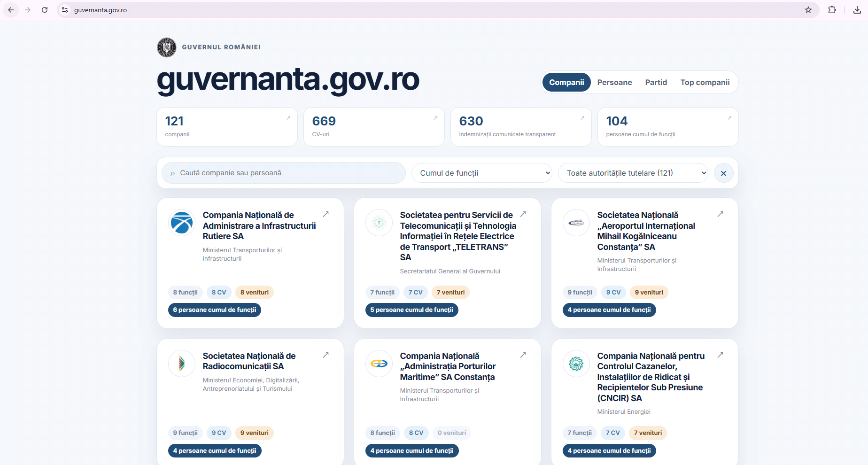Select the Companii tab
Image resolution: width=868 pixels, height=465 pixels.
(566, 82)
